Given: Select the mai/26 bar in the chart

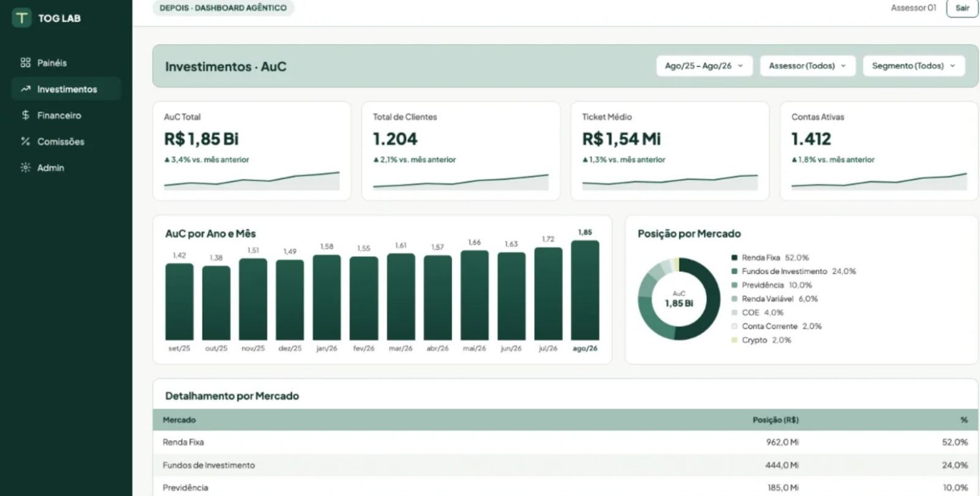Looking at the screenshot, I should pos(475,295).
